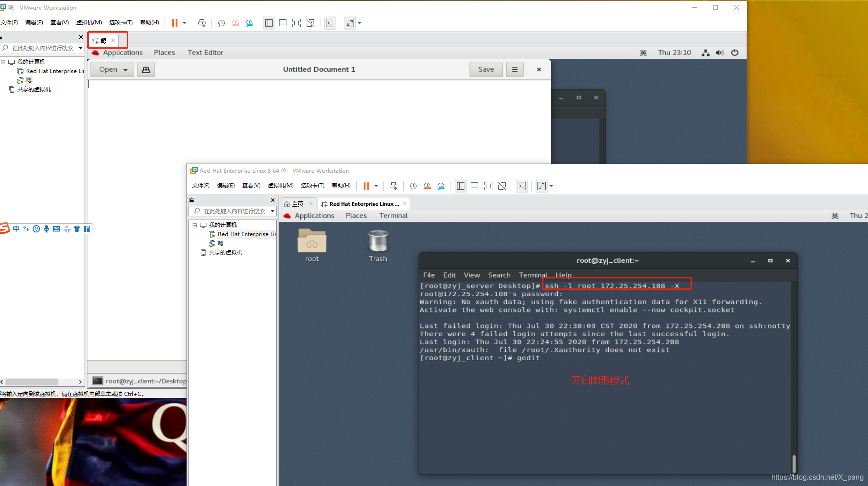868x486 pixels.
Task: Open Places menu in back guest desktop
Action: coord(165,52)
